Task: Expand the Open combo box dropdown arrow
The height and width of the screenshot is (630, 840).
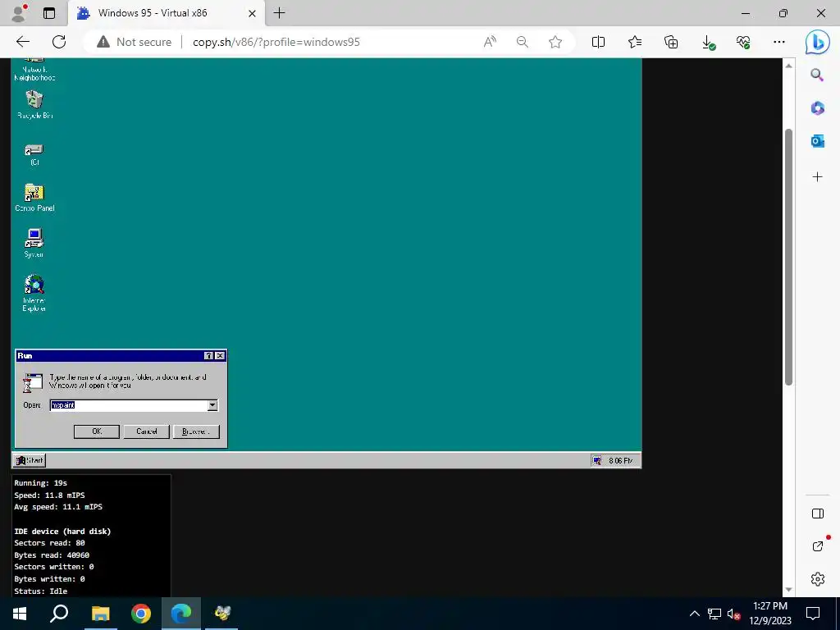Action: coord(212,405)
